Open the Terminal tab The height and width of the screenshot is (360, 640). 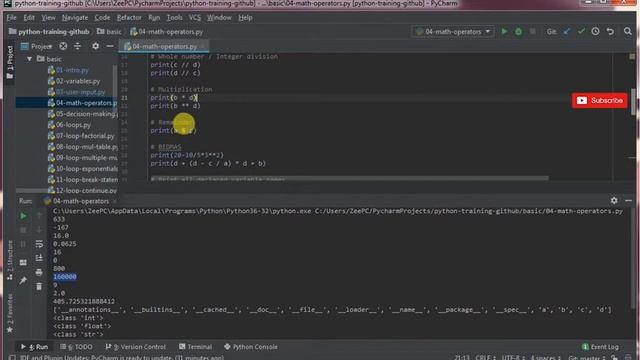[x=196, y=347]
